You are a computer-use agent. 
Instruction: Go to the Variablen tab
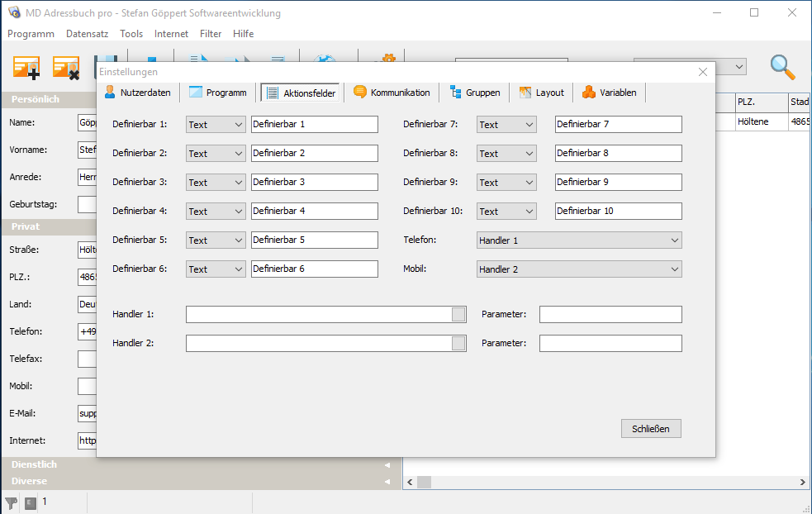point(610,93)
